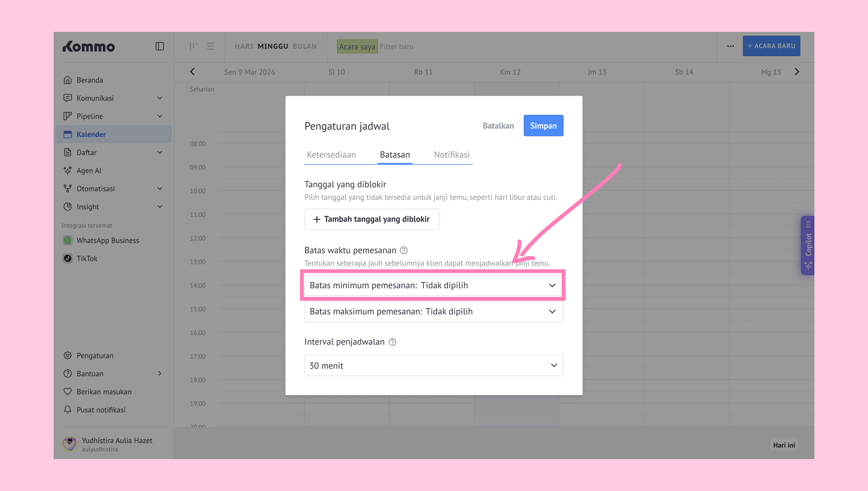
Task: Click the Simpan button
Action: (543, 125)
